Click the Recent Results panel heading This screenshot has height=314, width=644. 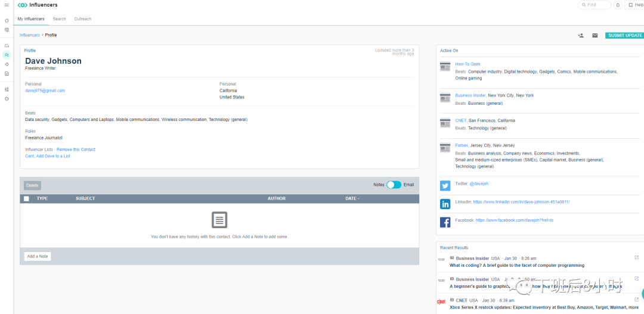pyautogui.click(x=454, y=247)
